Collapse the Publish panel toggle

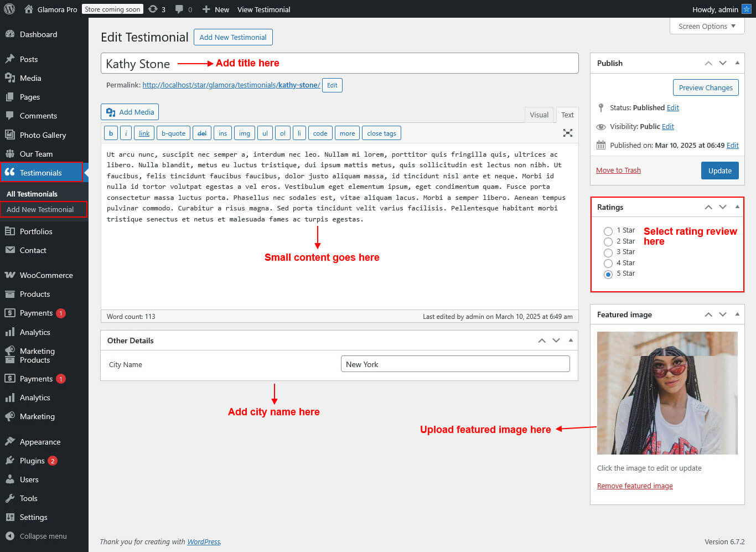737,63
